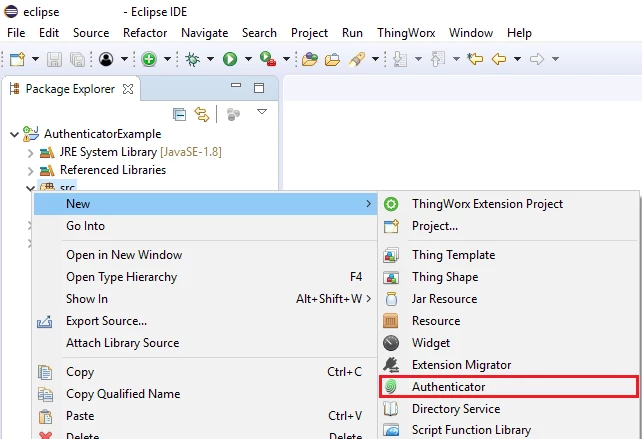Choose Export Source... from context menu
The width and height of the screenshot is (642, 439).
point(205,321)
